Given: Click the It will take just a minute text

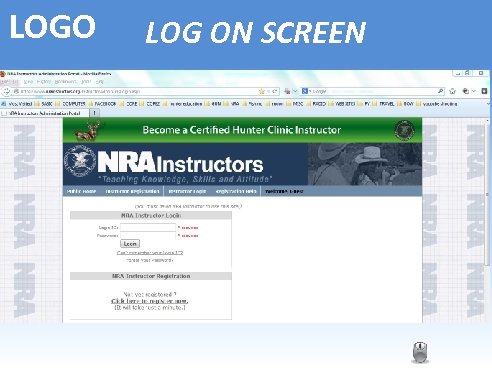Looking at the screenshot, I should 150,307.
